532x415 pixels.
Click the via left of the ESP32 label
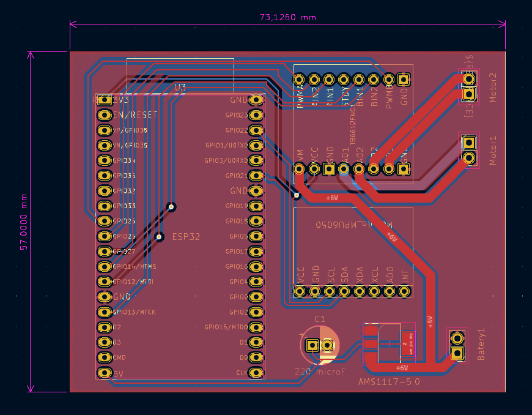[159, 236]
